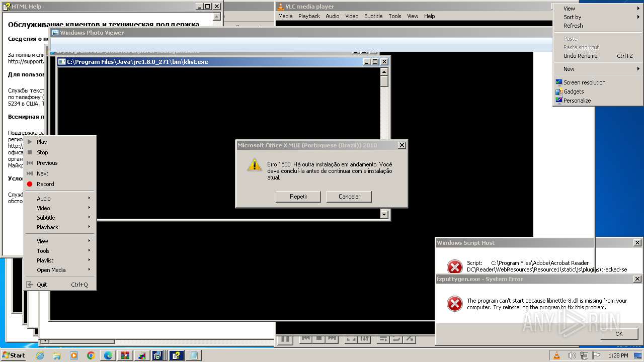Launch Windows Media Player from taskbar
Screen dimensions: 644x362
[x=74, y=355]
